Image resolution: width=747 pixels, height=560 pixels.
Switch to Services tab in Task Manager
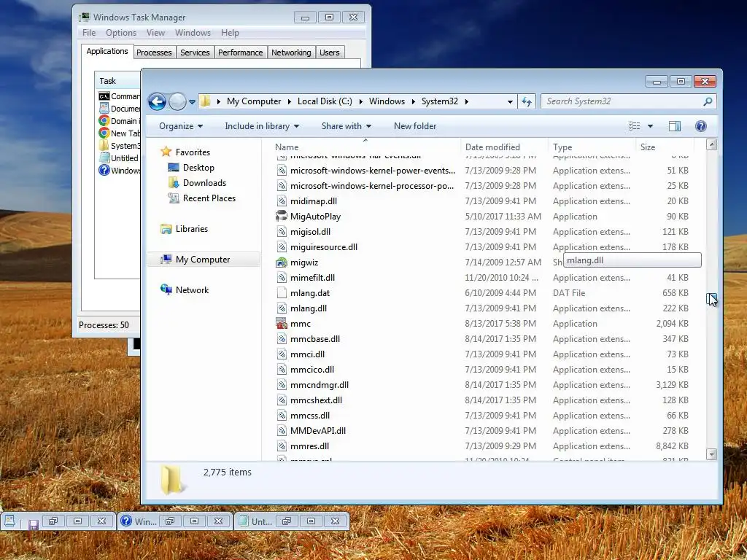click(x=195, y=52)
